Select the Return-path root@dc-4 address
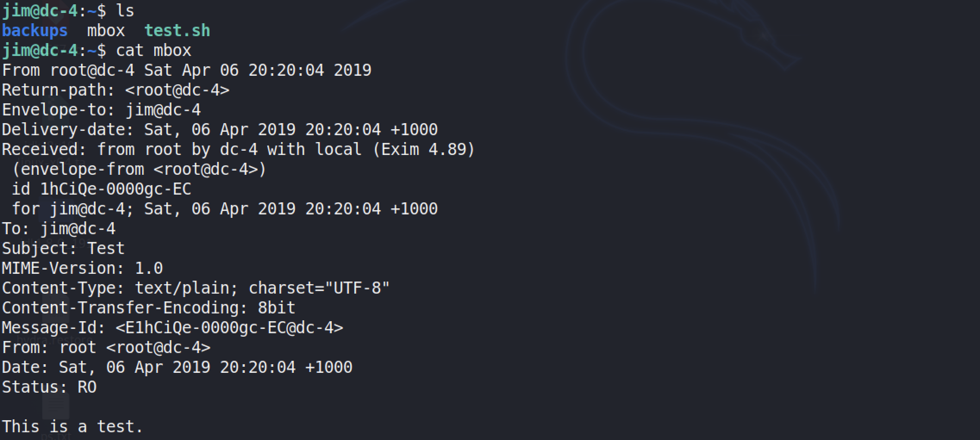The width and height of the screenshot is (980, 440). [x=177, y=90]
